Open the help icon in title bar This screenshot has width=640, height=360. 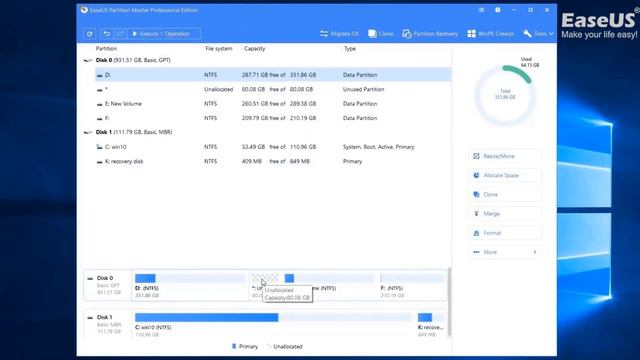click(498, 10)
